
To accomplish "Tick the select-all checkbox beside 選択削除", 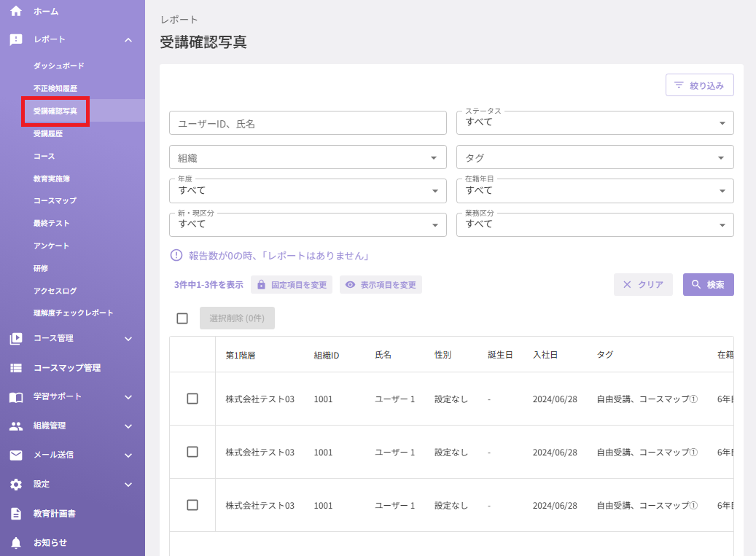I will click(182, 318).
